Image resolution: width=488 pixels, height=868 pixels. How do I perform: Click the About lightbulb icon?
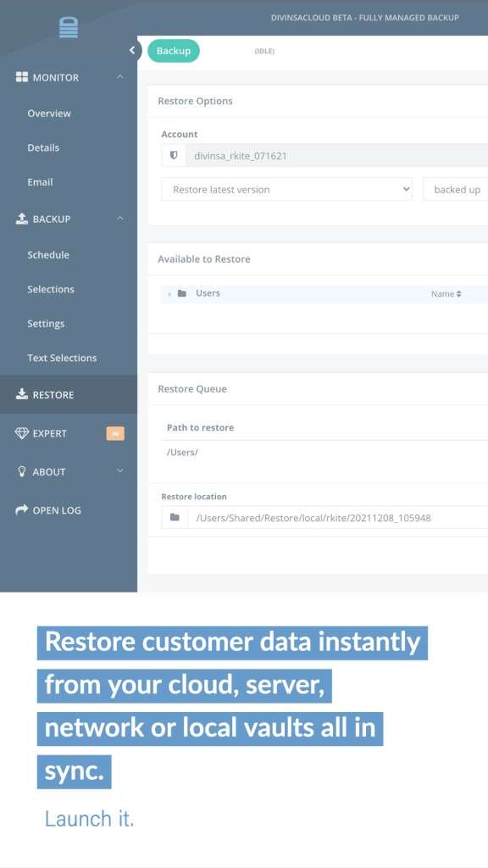pyautogui.click(x=21, y=471)
